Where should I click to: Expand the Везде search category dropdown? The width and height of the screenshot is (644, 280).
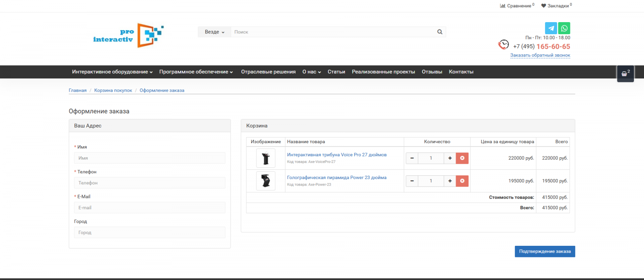point(214,32)
